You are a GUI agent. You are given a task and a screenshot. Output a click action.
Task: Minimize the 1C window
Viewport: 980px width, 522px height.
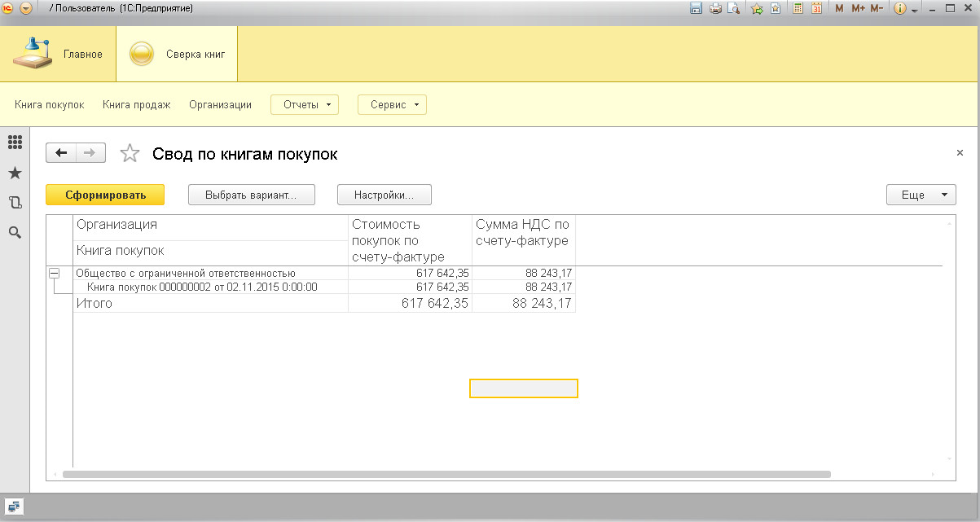coord(931,8)
